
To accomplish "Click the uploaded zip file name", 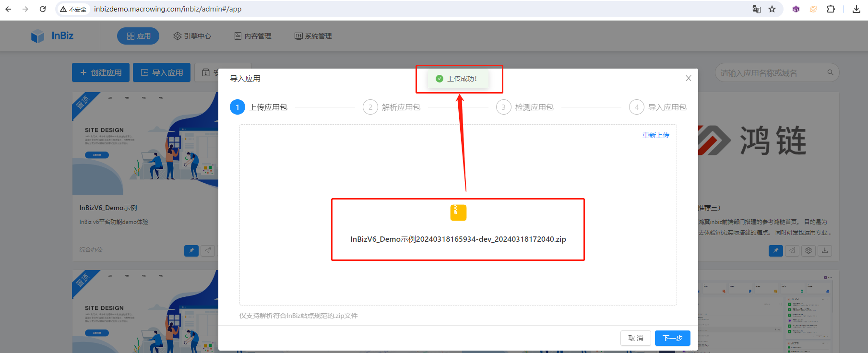I will tap(458, 239).
